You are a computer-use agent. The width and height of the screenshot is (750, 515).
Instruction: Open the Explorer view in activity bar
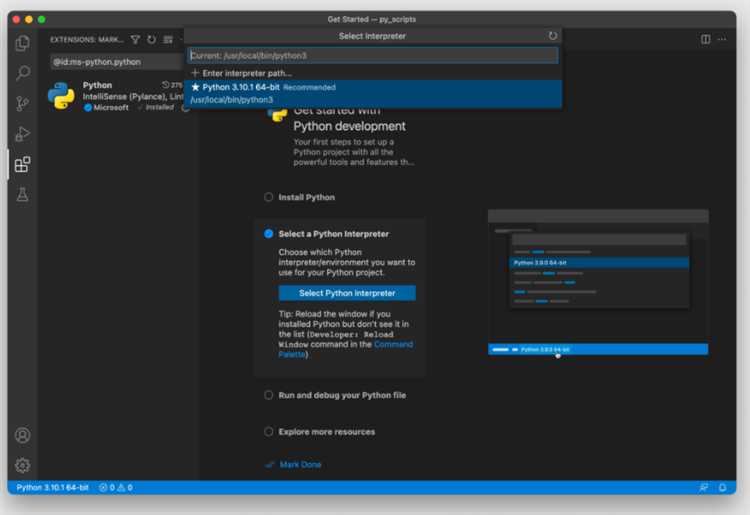tap(22, 43)
